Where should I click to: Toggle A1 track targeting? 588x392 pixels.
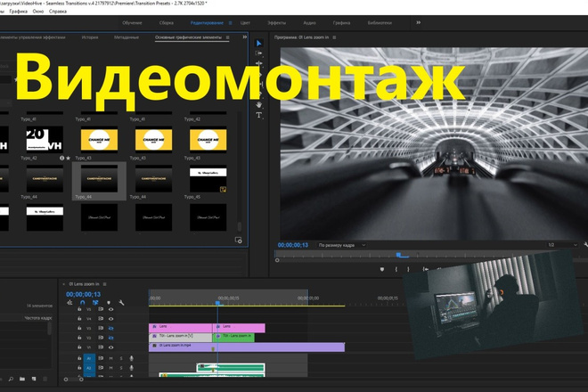click(x=89, y=358)
